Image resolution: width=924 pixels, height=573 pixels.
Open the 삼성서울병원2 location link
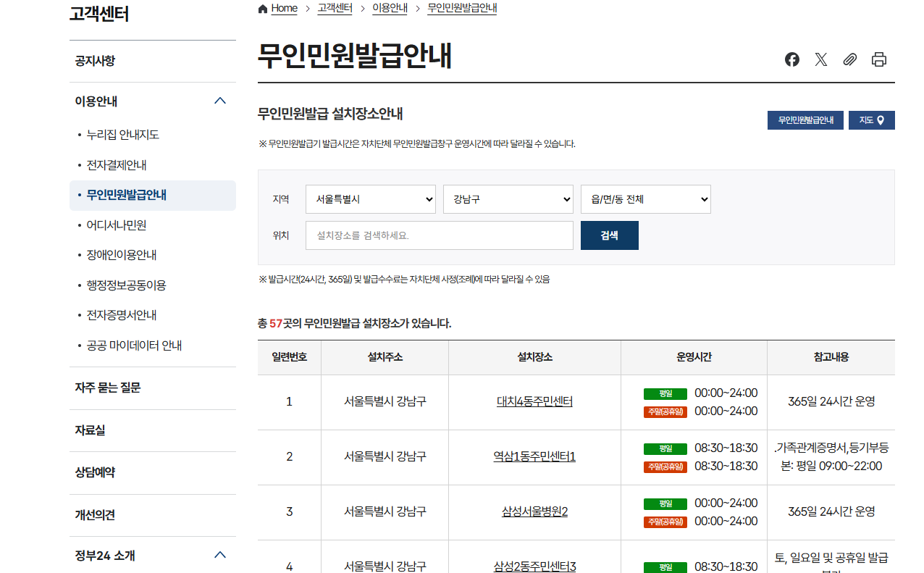pos(534,512)
